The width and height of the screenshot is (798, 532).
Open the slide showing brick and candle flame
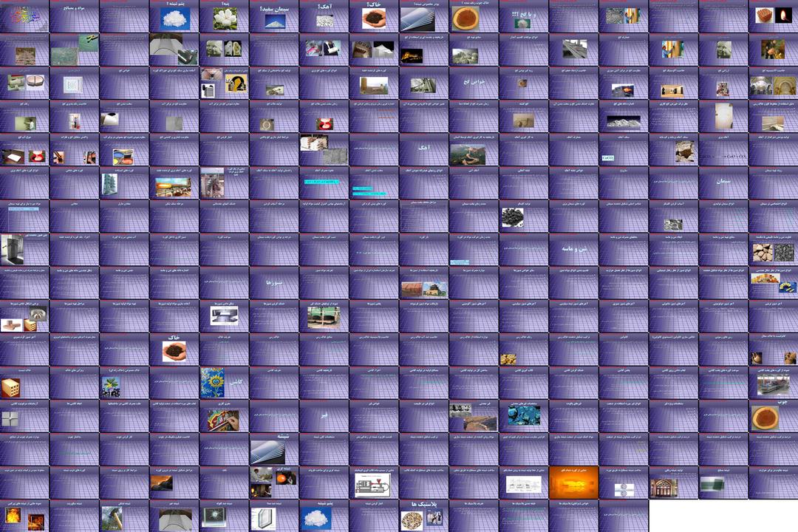(773, 16)
